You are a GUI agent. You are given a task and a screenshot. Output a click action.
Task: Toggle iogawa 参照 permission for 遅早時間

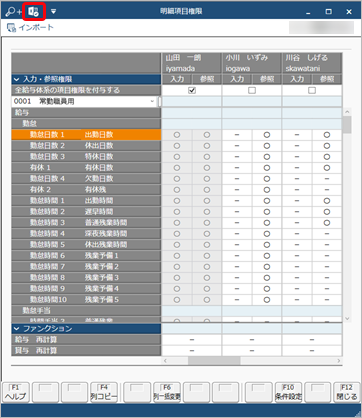point(267,212)
